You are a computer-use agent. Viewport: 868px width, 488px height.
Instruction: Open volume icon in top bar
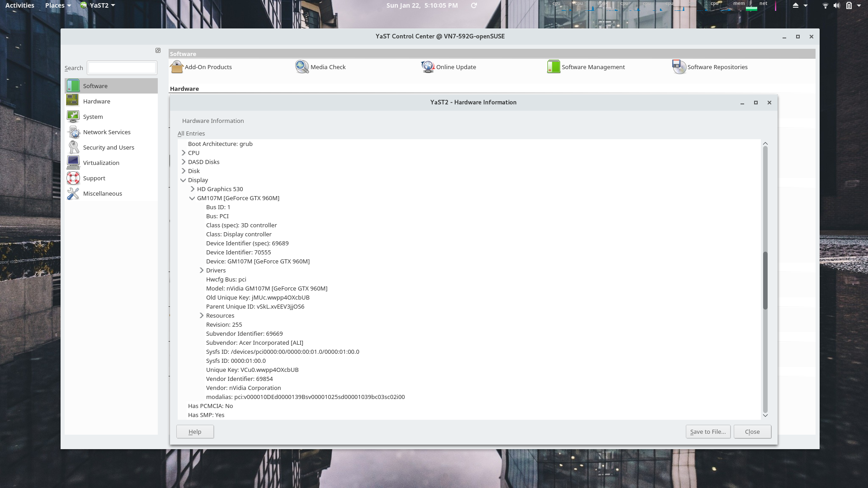pyautogui.click(x=837, y=5)
